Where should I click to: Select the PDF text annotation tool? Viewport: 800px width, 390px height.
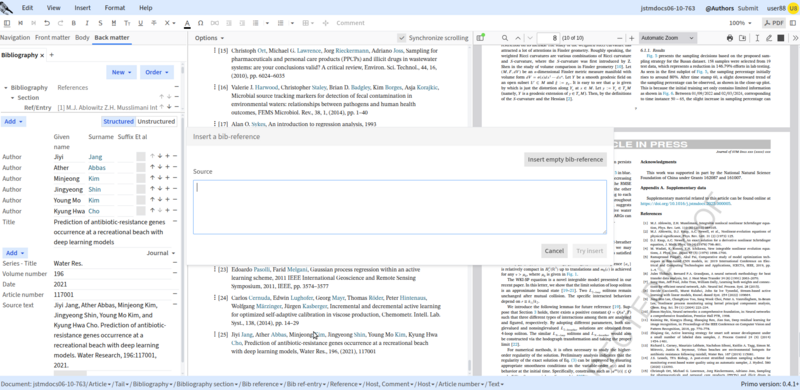[x=757, y=38]
